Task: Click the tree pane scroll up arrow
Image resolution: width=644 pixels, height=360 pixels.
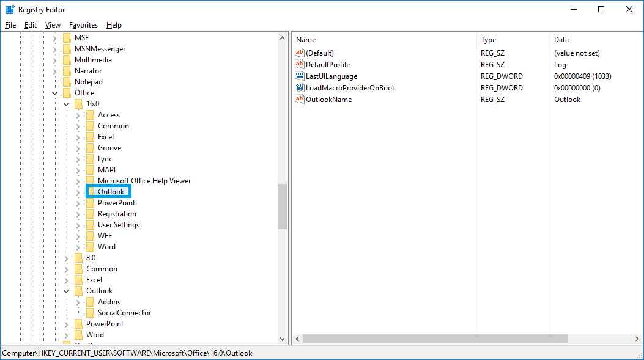Action: coord(282,38)
